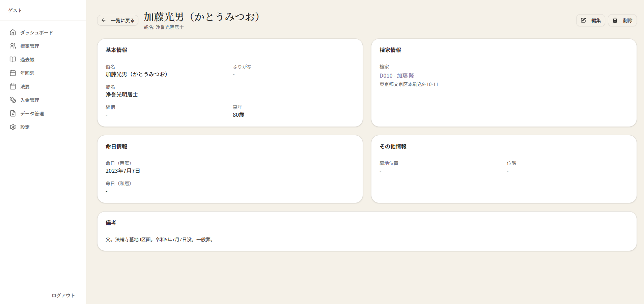The height and width of the screenshot is (304, 644).
Task: Open the D010 - 加藤 隆 link
Action: point(397,76)
